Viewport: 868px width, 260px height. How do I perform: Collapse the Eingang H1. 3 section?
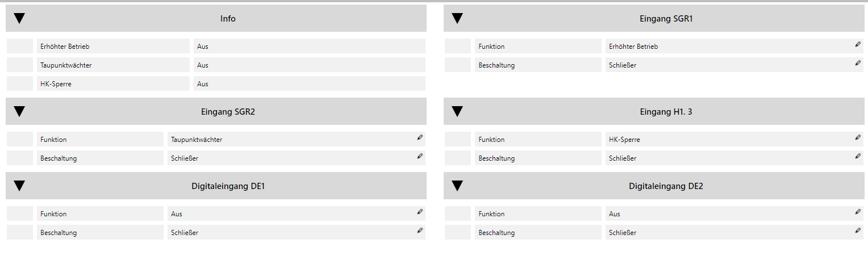pyautogui.click(x=457, y=112)
